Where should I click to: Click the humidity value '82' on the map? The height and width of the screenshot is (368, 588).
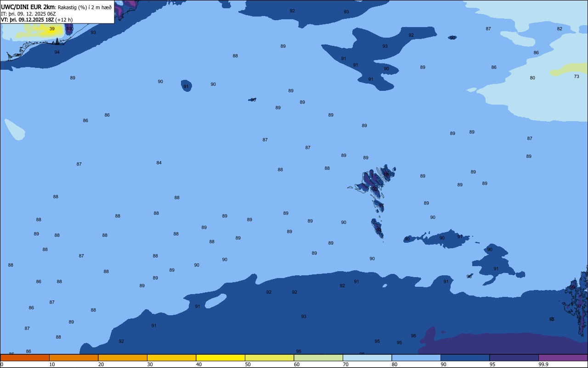pos(560,29)
